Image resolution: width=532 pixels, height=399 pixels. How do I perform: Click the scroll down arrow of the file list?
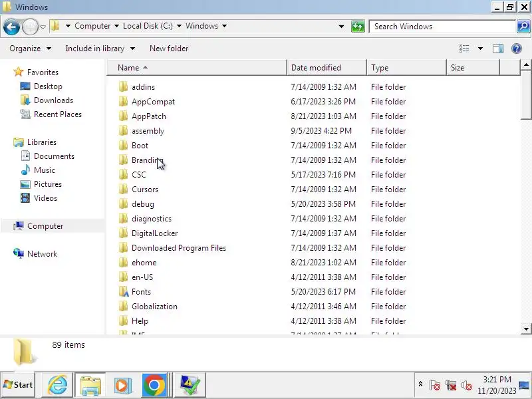point(526,329)
